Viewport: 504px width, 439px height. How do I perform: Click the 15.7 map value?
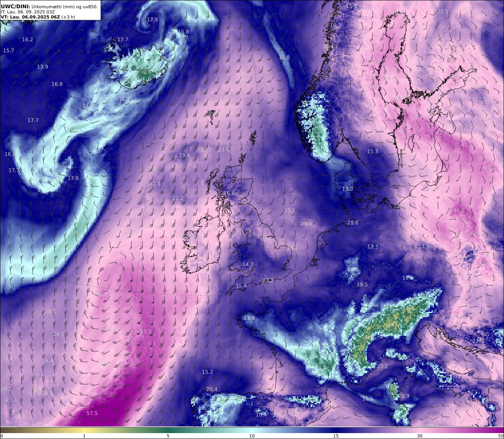click(x=8, y=50)
